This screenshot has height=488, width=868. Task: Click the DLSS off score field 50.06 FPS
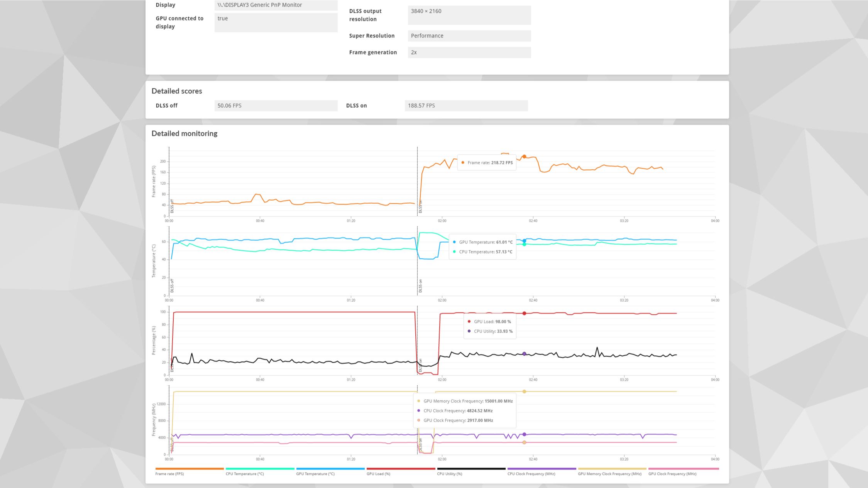[276, 106]
